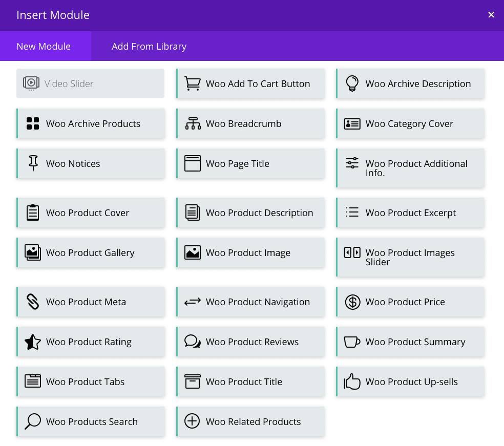Click the speech bubbles icon for Woo Product Reviews

tap(193, 341)
